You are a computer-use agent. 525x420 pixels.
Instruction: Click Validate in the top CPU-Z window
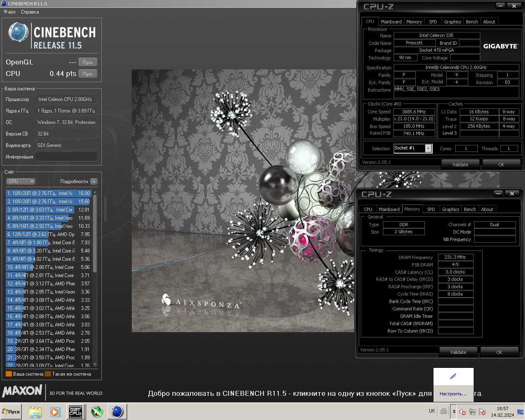point(460,165)
